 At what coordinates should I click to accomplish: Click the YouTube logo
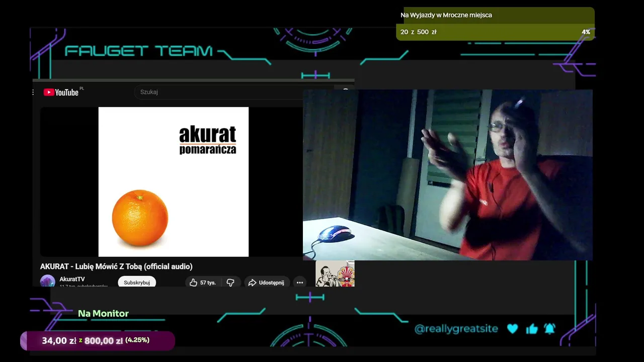[x=61, y=92]
